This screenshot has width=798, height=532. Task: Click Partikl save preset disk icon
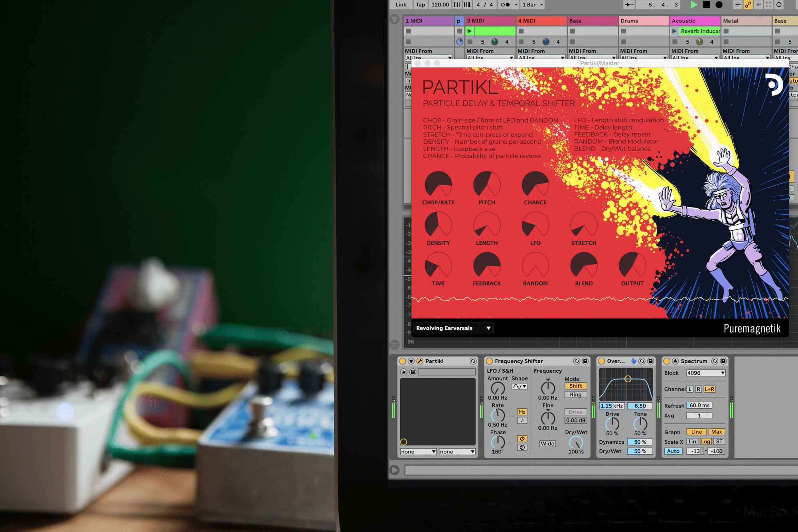pyautogui.click(x=413, y=372)
